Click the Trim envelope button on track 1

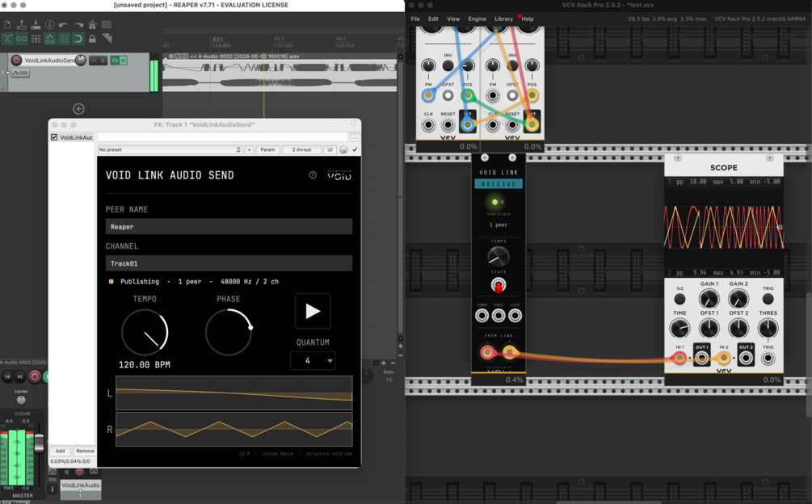point(20,73)
